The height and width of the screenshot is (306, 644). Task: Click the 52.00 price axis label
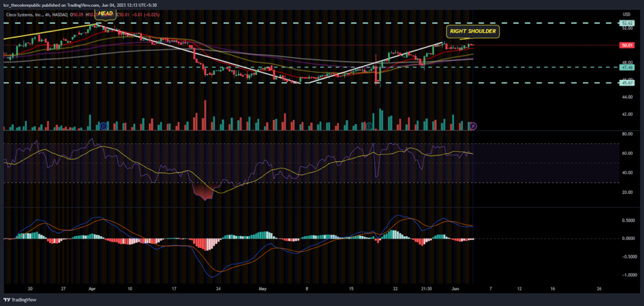tap(627, 28)
